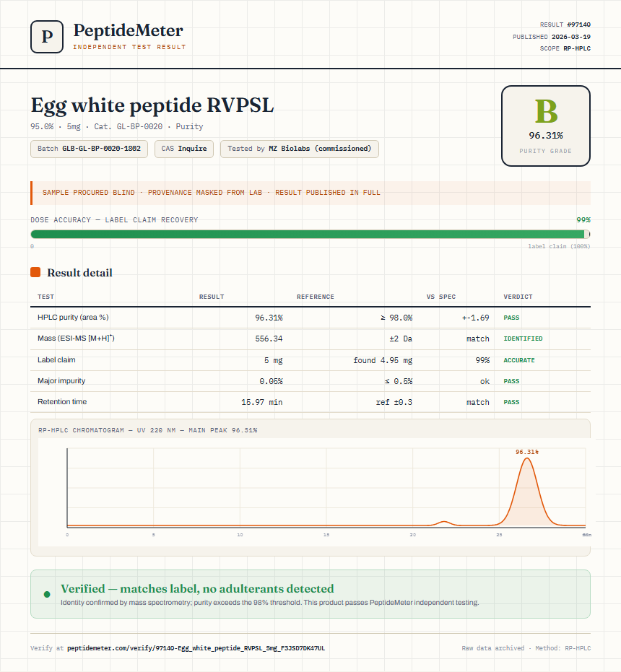
Task: Click PASS verdict in HPLC purity row
Action: (x=511, y=318)
